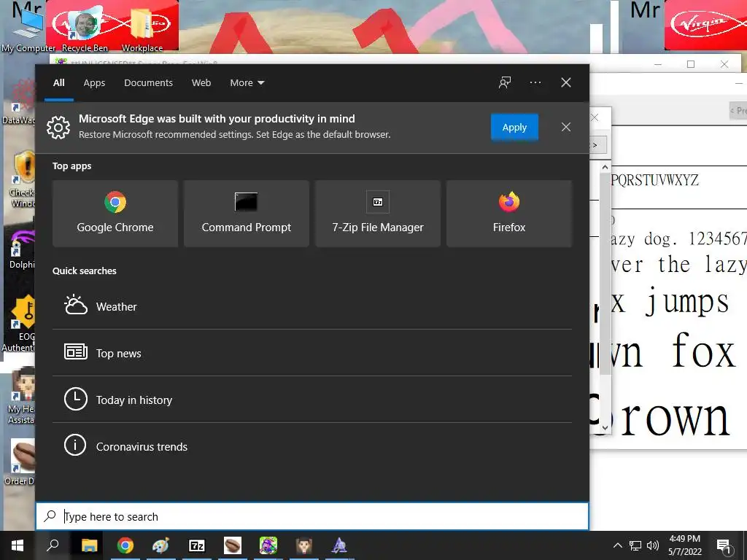Select the Weather quick search
This screenshot has width=747, height=560.
pos(312,306)
